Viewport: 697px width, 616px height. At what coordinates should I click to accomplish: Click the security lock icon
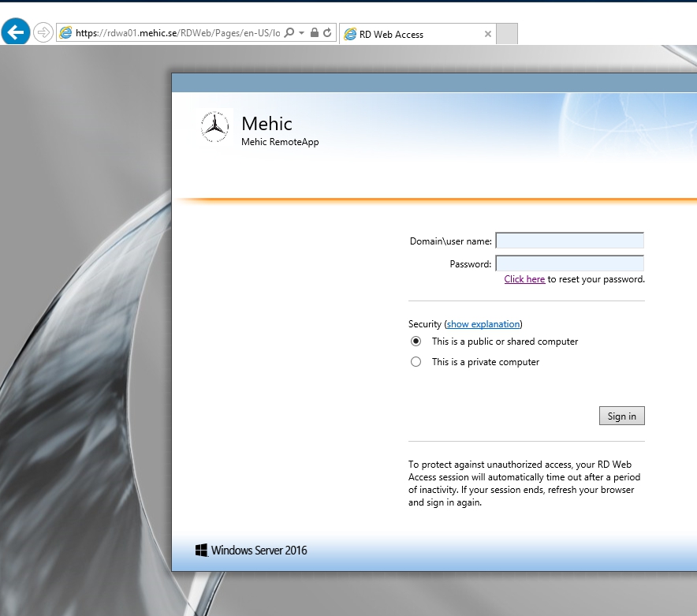[315, 33]
